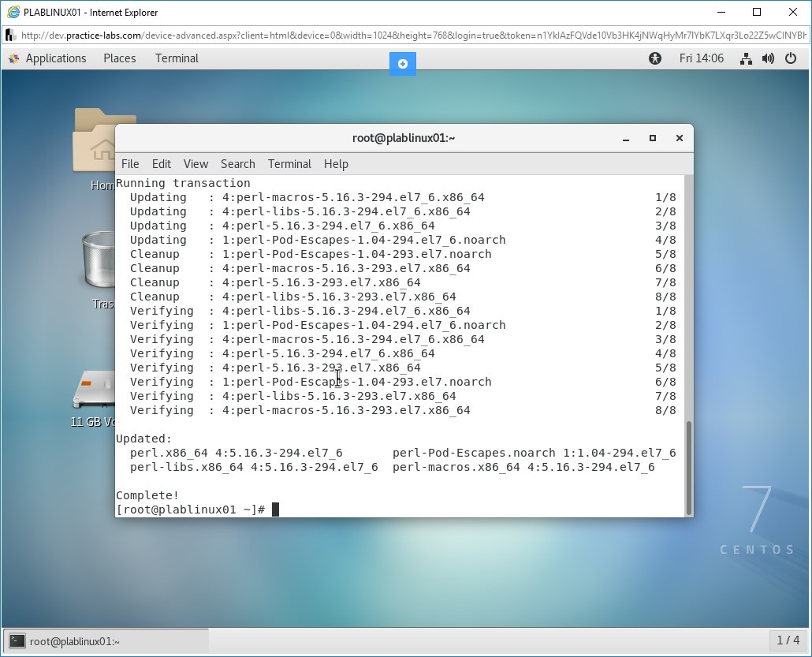Click the page icon in the IE address bar
This screenshot has height=657, width=812.
tap(11, 35)
